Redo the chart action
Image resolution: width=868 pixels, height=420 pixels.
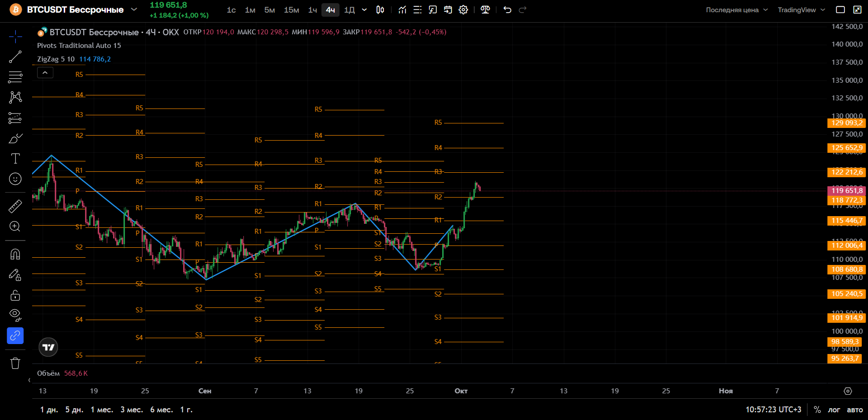pos(523,10)
